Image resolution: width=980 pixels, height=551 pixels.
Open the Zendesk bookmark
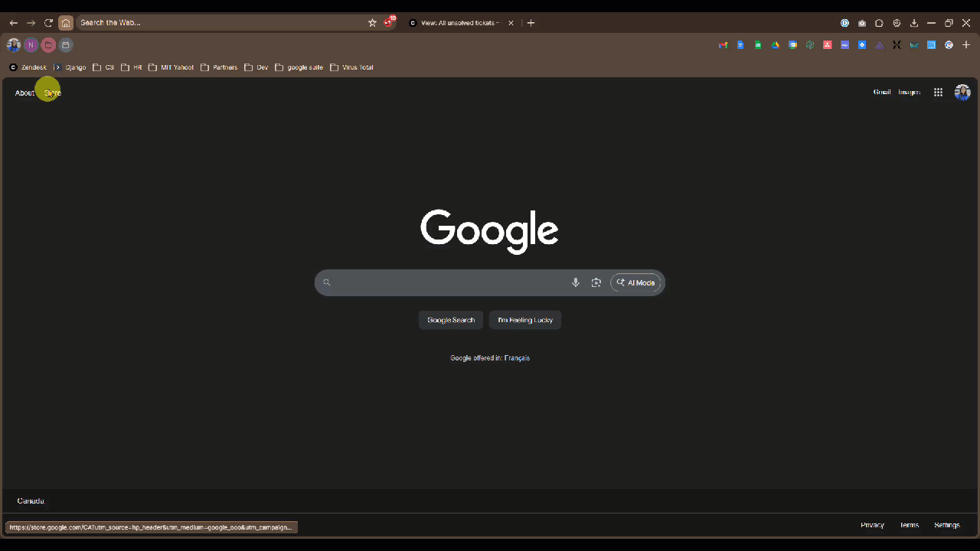[28, 67]
